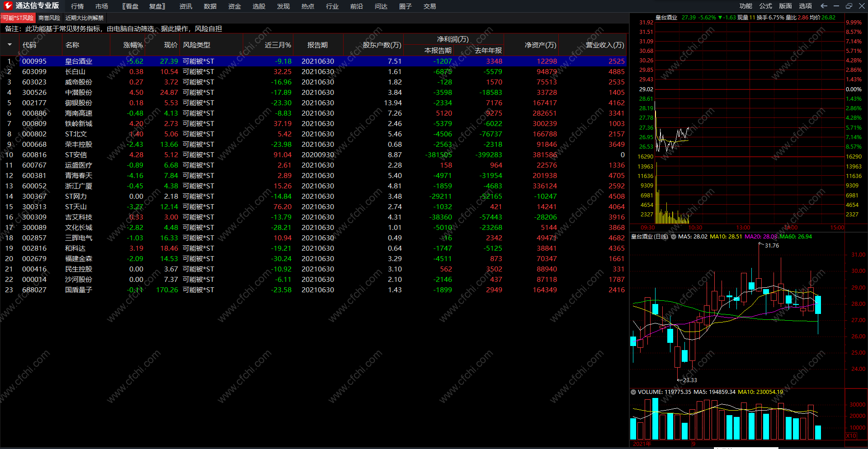Open the 行情 menu
The height and width of the screenshot is (449, 868).
(x=77, y=6)
